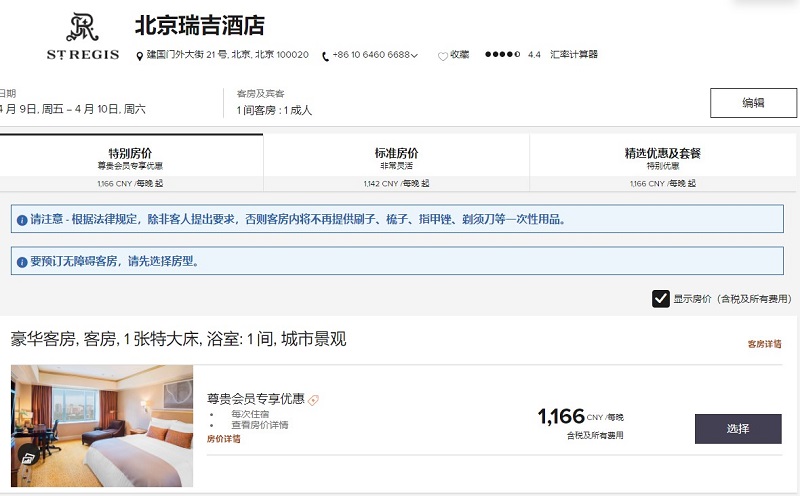Click the St Regis logo
This screenshot has width=800, height=496.
pyautogui.click(x=83, y=37)
